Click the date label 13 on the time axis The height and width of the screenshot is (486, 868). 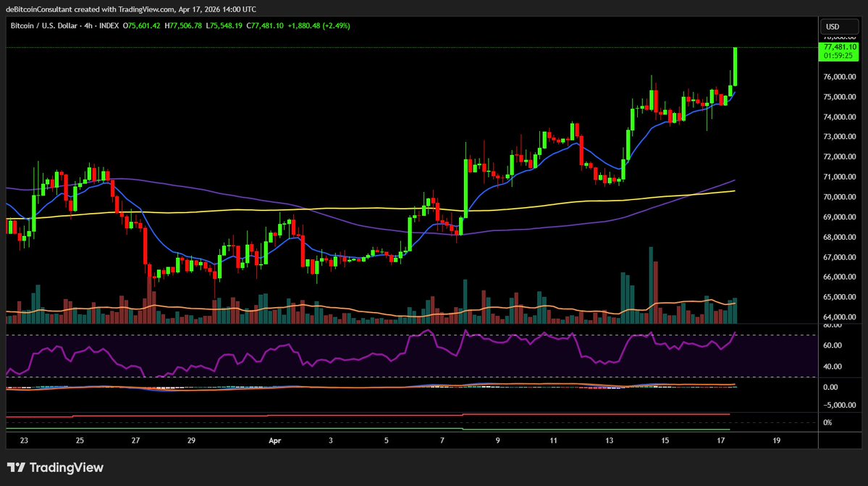click(x=609, y=440)
